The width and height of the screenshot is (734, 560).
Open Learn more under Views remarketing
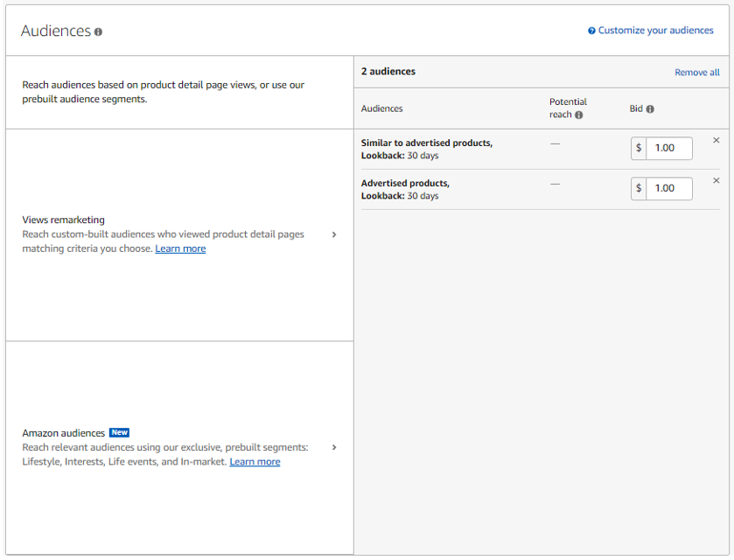tap(180, 248)
